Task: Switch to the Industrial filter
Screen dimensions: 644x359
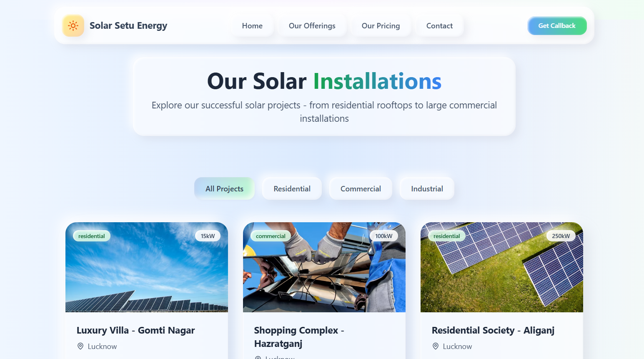Action: click(427, 188)
